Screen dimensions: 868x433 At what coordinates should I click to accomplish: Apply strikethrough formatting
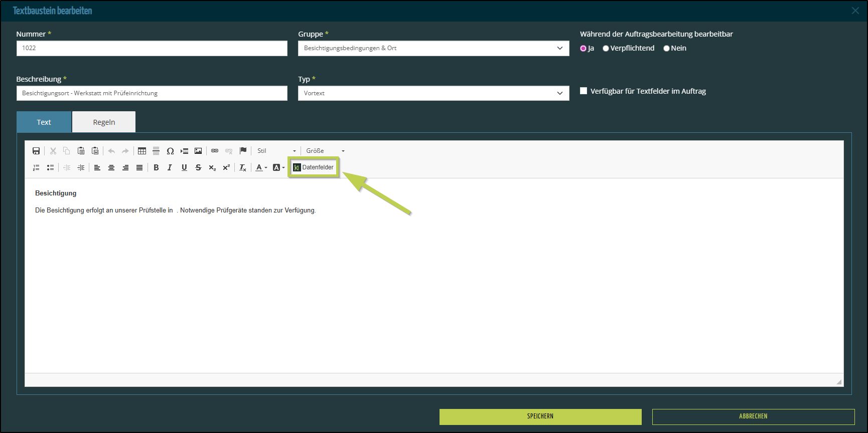(198, 167)
